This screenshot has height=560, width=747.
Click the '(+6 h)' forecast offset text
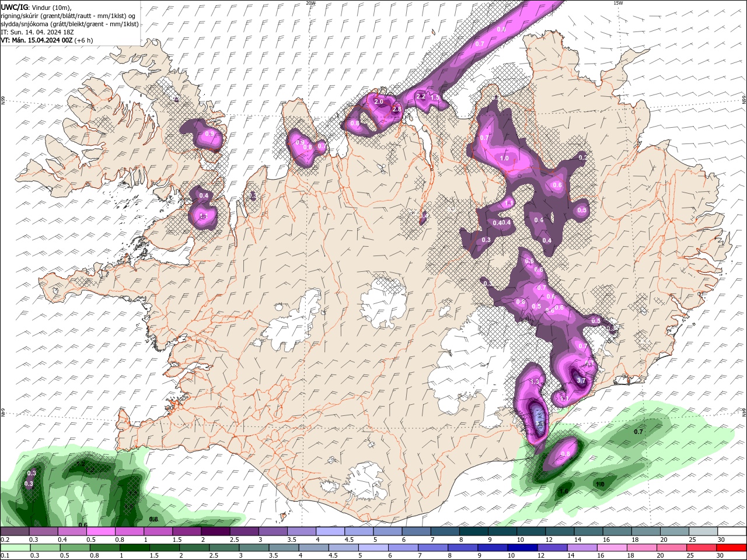pyautogui.click(x=84, y=40)
